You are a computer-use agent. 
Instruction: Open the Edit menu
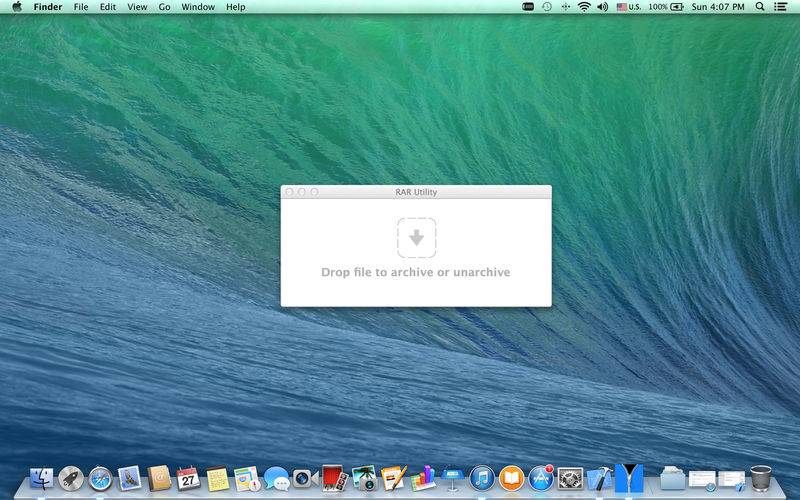(x=108, y=7)
